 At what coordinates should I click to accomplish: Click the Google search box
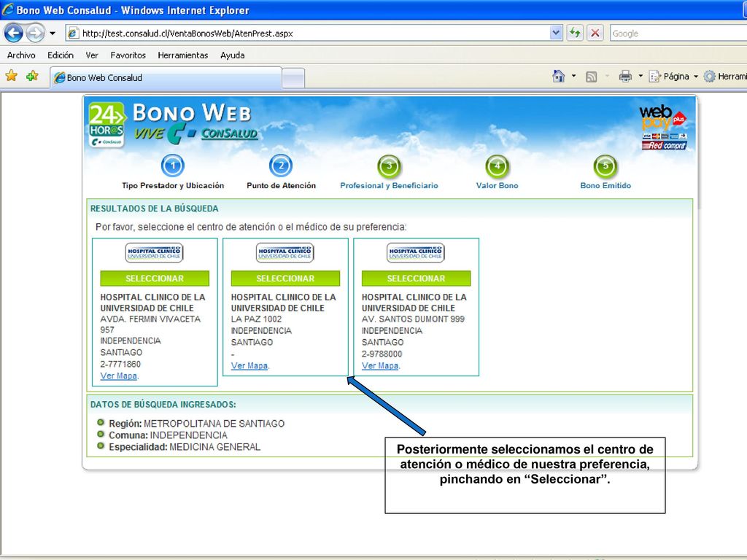(x=678, y=34)
